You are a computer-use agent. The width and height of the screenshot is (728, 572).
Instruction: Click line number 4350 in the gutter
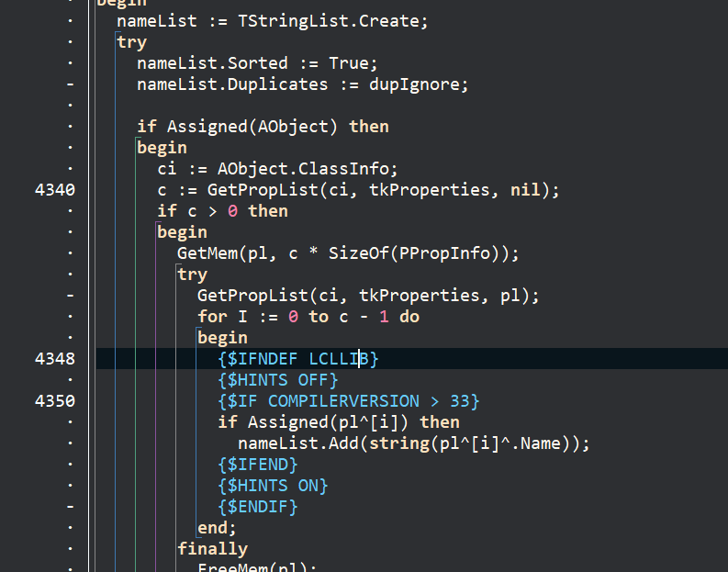[x=55, y=401]
